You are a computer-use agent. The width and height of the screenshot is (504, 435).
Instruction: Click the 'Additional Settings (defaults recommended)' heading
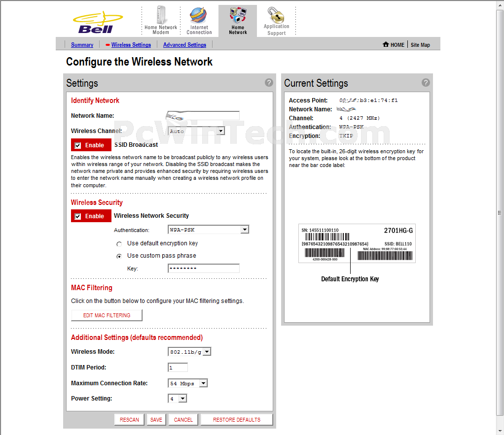pos(137,337)
